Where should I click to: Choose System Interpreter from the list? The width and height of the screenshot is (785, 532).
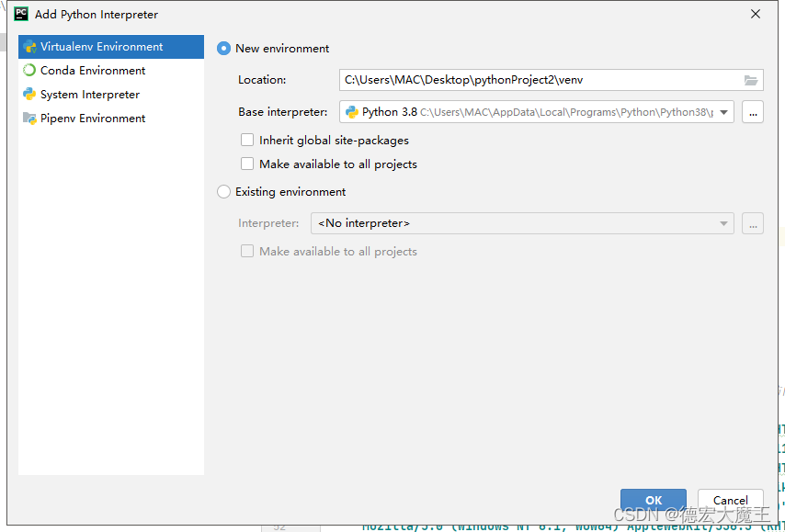coord(90,95)
